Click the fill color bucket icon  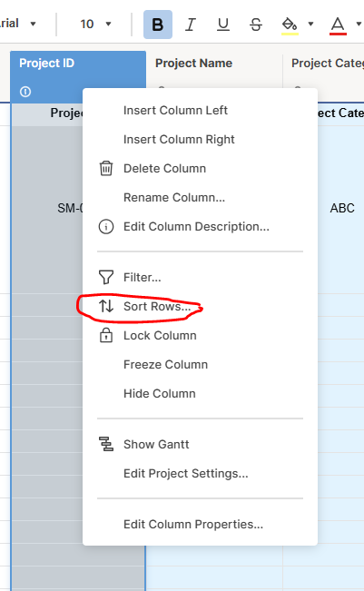click(290, 25)
